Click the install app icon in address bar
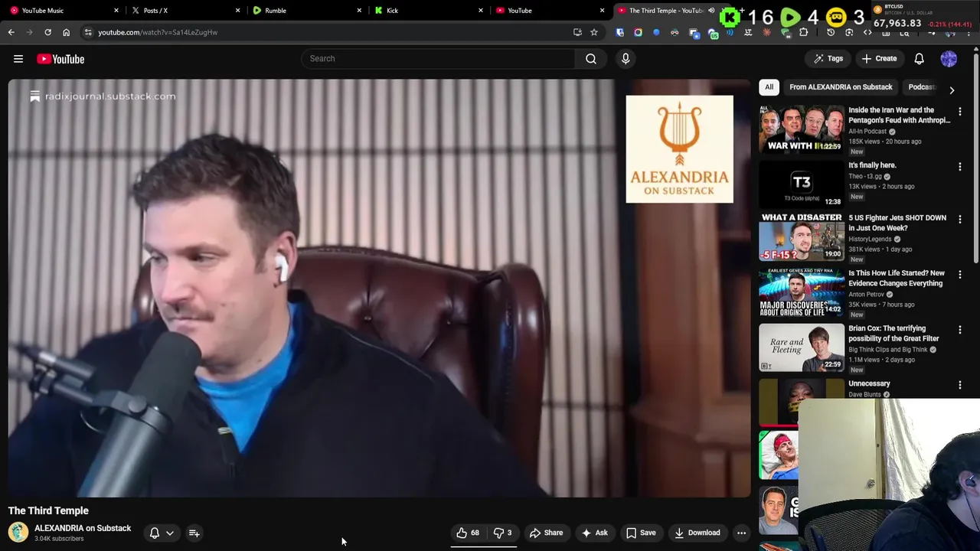This screenshot has height=551, width=980. point(577,32)
